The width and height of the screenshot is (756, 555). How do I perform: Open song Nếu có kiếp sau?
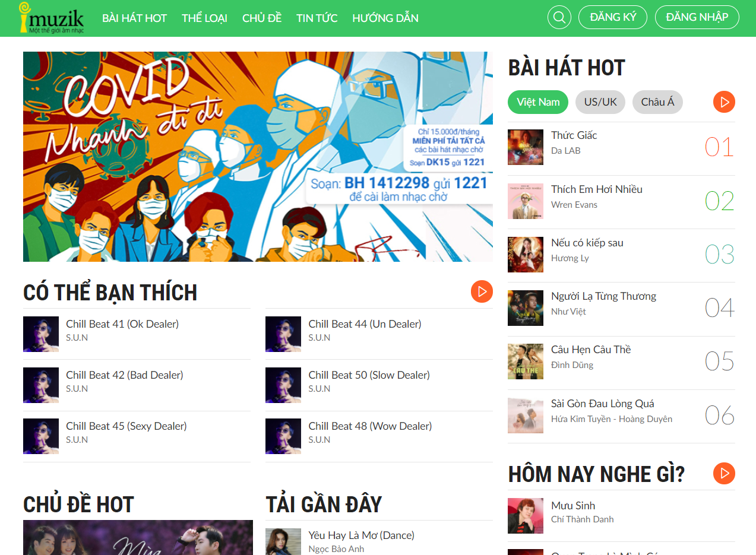pyautogui.click(x=587, y=243)
